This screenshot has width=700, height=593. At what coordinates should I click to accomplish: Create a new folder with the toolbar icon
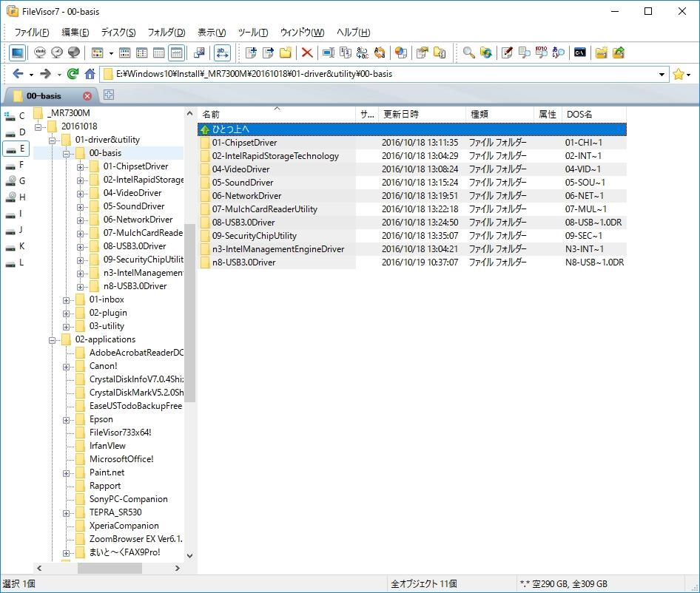286,53
